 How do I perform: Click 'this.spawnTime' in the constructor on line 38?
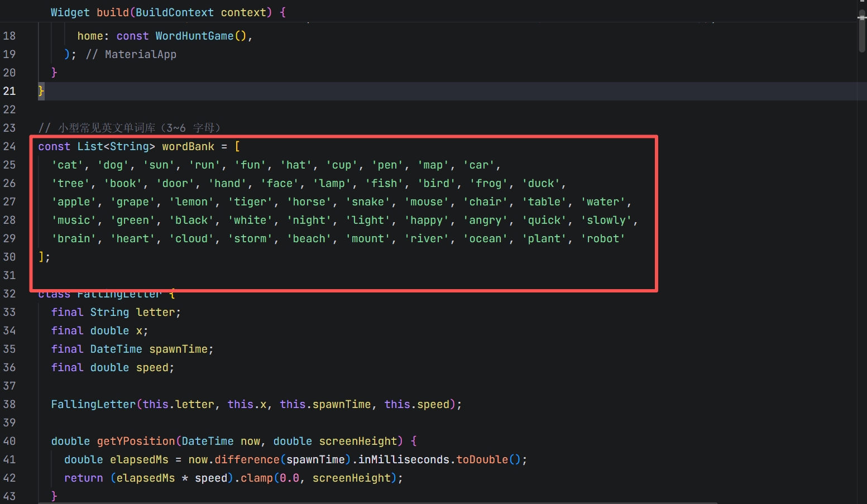325,404
